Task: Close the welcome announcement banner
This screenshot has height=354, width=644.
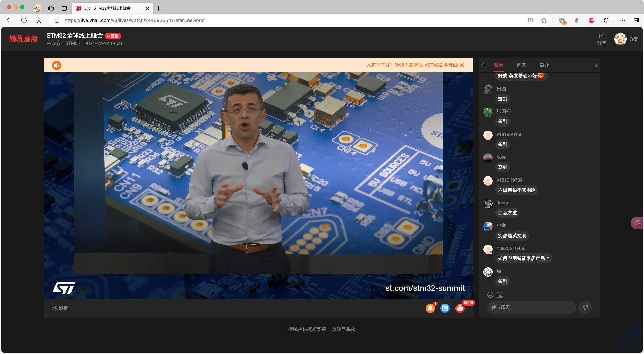Action: (462, 65)
